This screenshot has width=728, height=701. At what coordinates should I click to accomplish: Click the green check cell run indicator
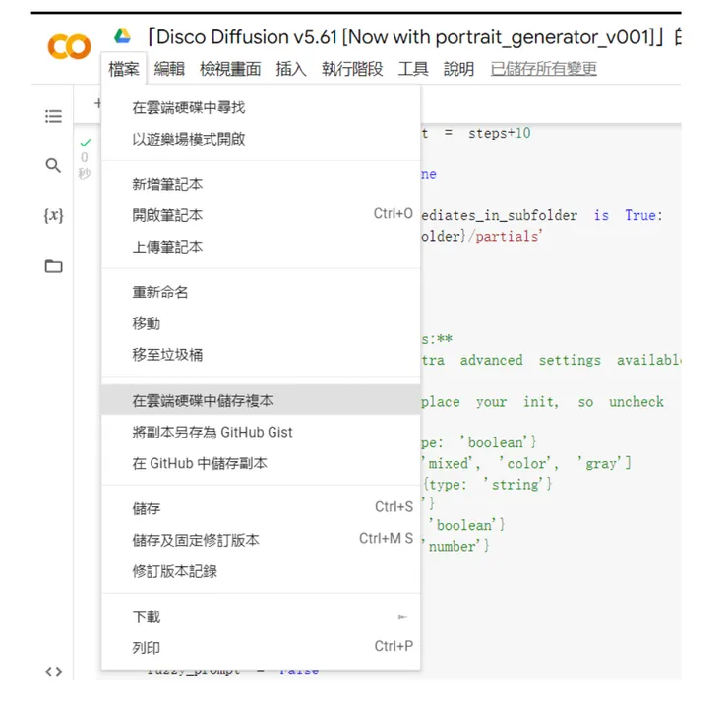pyautogui.click(x=86, y=142)
